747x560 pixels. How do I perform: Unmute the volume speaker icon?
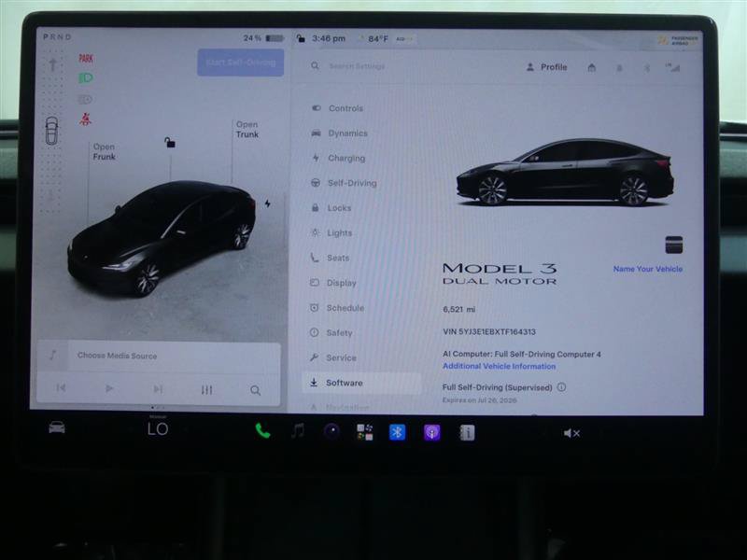click(x=571, y=433)
